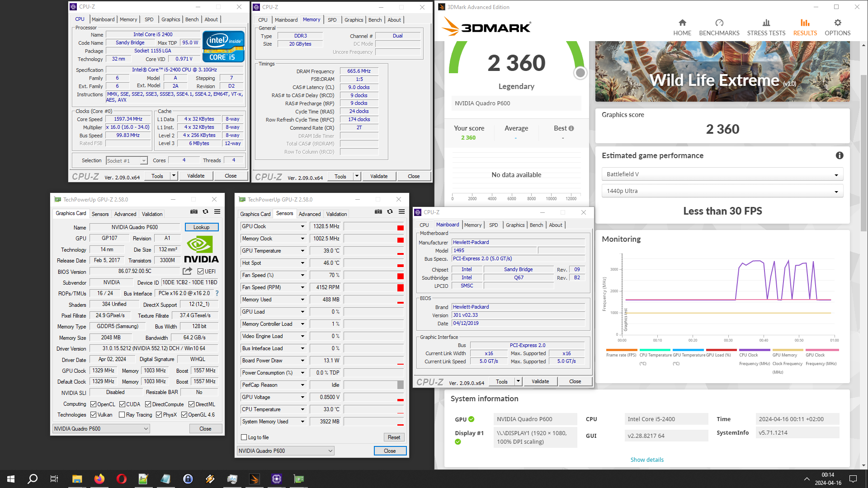Toggle DirectCompute checkbox
The height and width of the screenshot is (488, 868).
tap(148, 404)
